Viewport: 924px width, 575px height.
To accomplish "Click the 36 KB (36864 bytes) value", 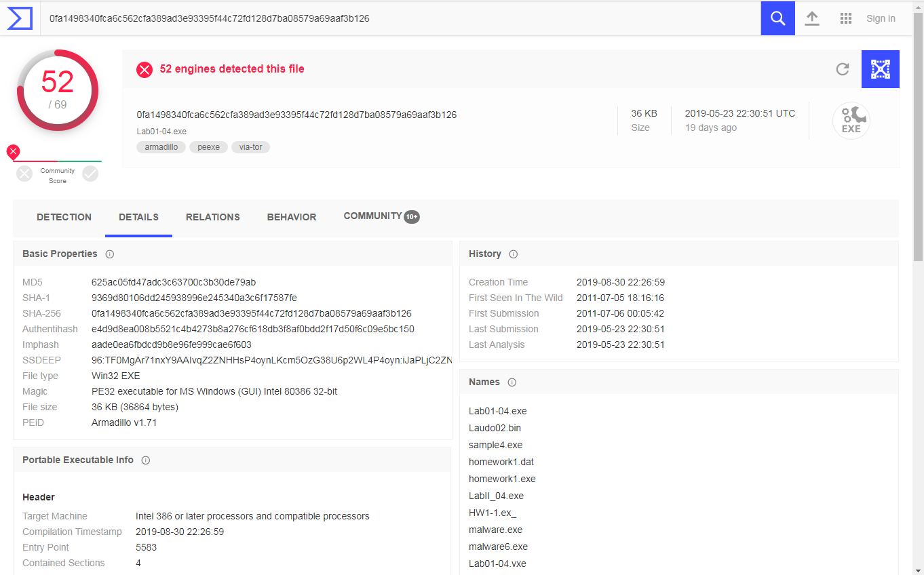I will click(135, 407).
